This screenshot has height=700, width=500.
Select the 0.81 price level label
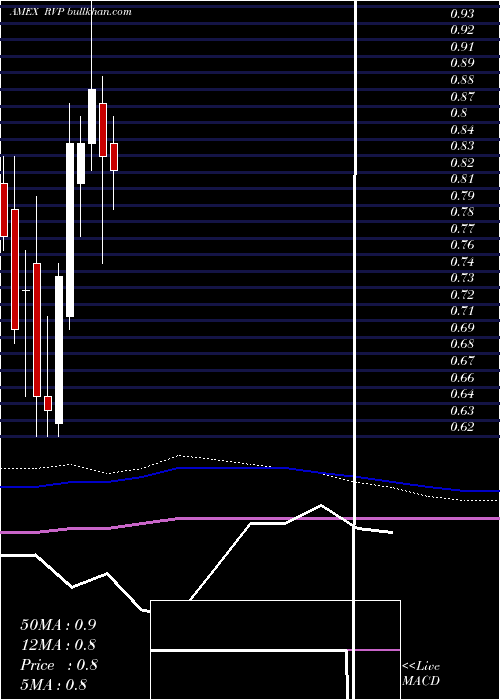coord(462,179)
